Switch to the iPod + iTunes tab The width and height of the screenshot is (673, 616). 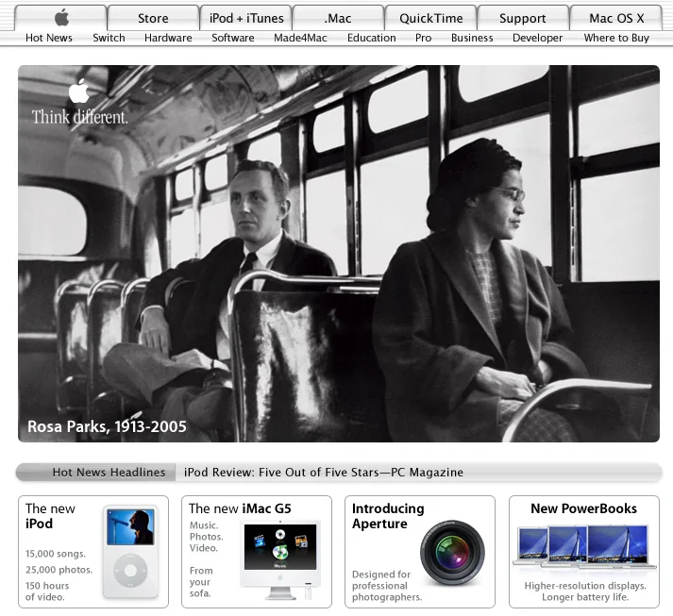[246, 18]
